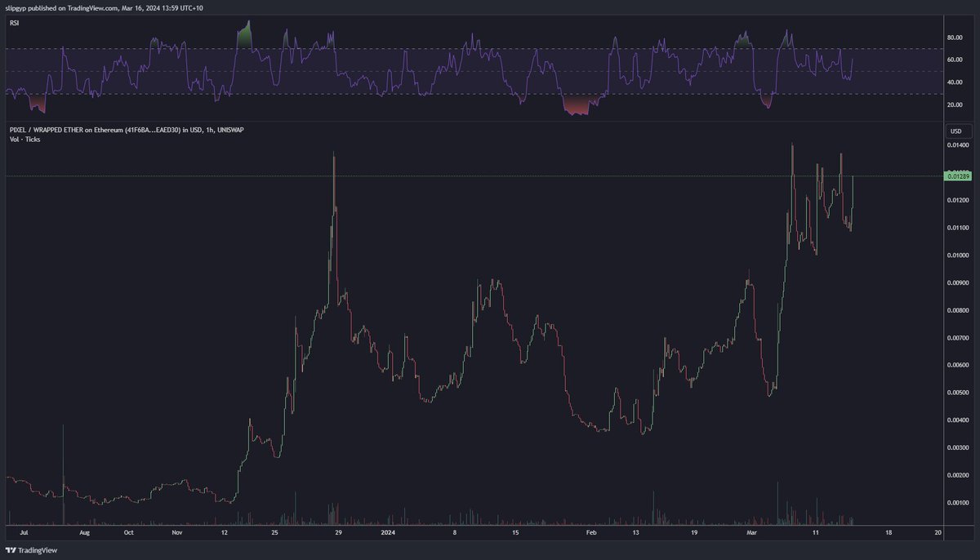The image size is (980, 560).
Task: Click the 0.00200 price scale label
Action: 957,475
